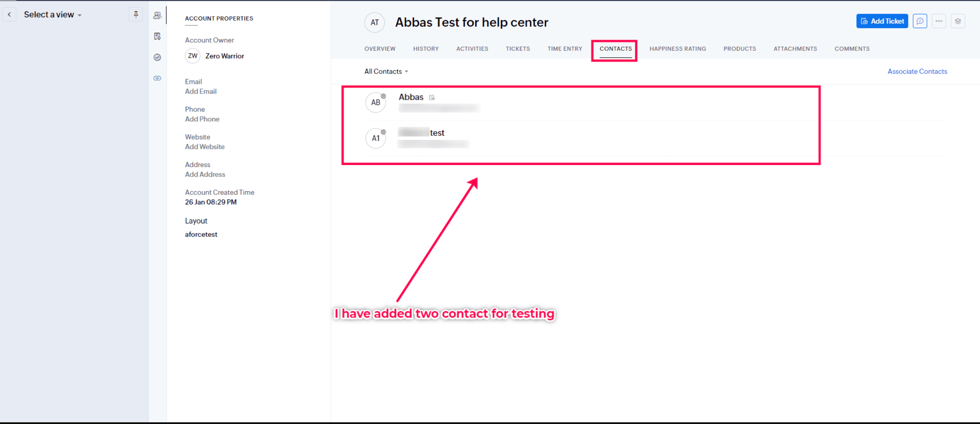Open the Overview tab
This screenshot has height=424, width=980.
pyautogui.click(x=380, y=49)
